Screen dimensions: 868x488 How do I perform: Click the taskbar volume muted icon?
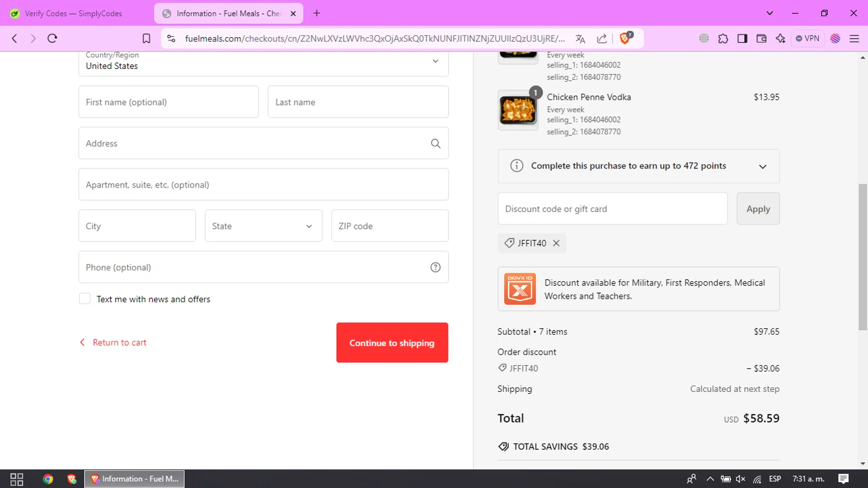pos(741,479)
